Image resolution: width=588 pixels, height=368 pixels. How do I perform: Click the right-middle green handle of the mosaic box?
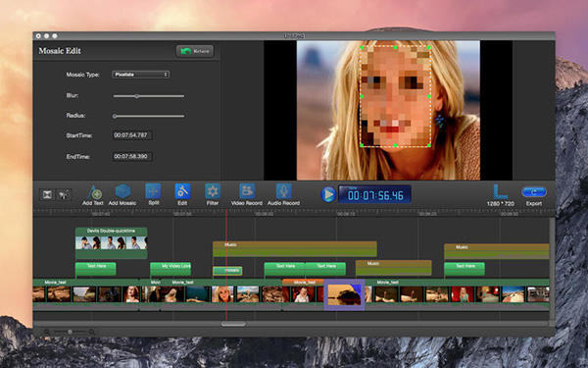coord(429,96)
